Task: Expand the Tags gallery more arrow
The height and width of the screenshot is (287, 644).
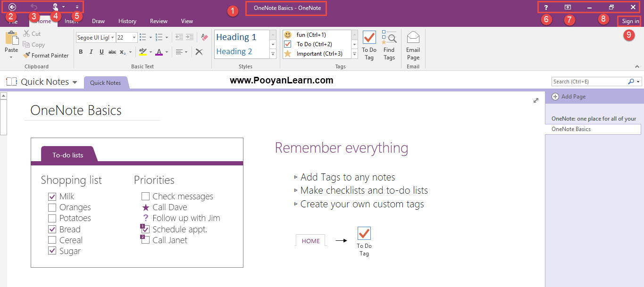Action: tap(354, 54)
